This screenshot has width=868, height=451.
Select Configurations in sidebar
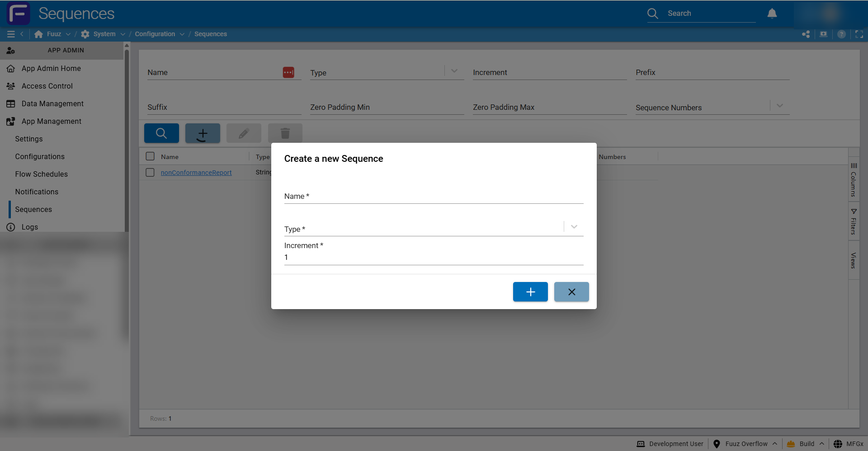[x=62, y=156]
